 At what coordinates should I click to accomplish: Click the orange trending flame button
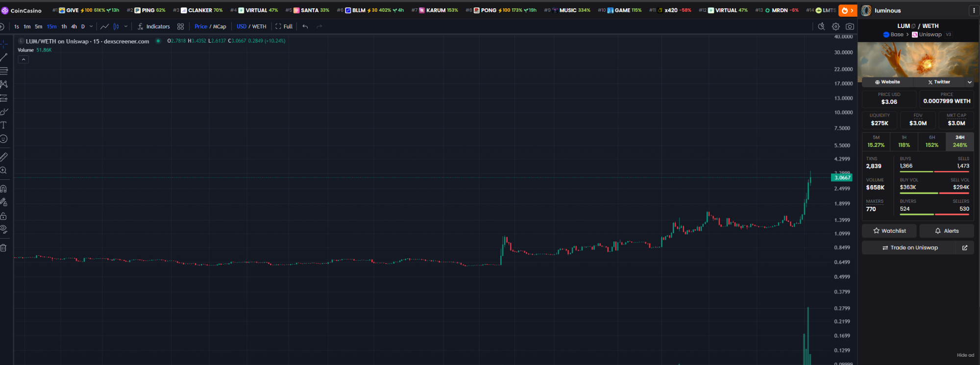(x=847, y=10)
